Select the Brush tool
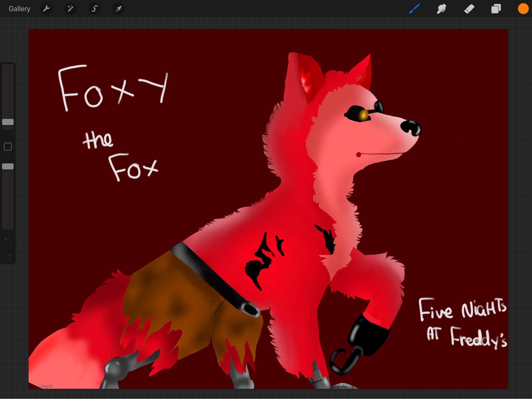 tap(415, 9)
